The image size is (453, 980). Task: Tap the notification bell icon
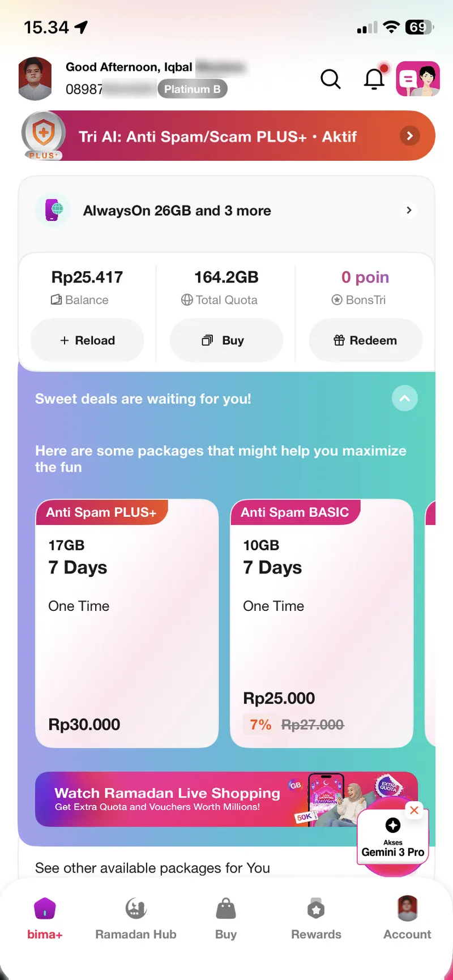pyautogui.click(x=374, y=79)
